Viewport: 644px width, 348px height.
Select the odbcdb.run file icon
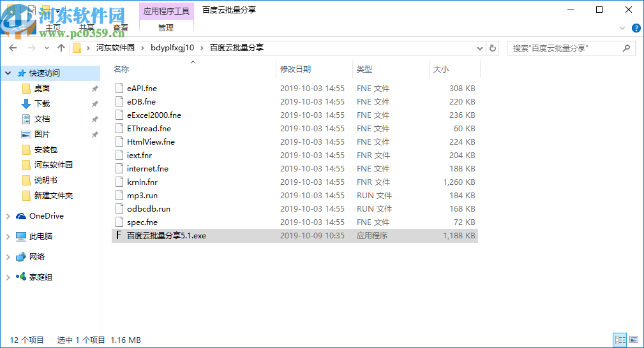point(119,208)
